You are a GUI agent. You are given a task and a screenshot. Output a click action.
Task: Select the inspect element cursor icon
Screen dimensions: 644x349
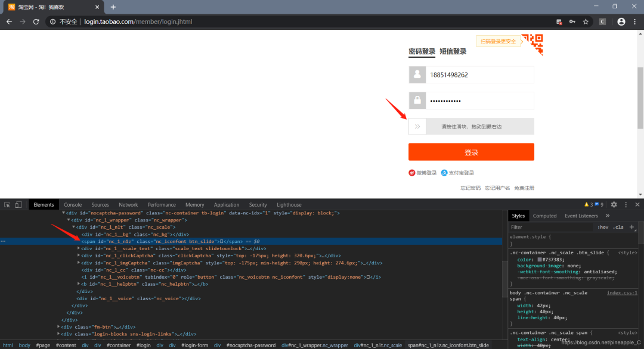(x=8, y=204)
